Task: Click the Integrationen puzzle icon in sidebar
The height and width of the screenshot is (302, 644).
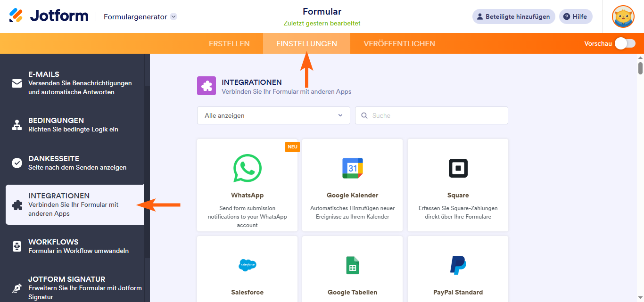Action: tap(17, 205)
